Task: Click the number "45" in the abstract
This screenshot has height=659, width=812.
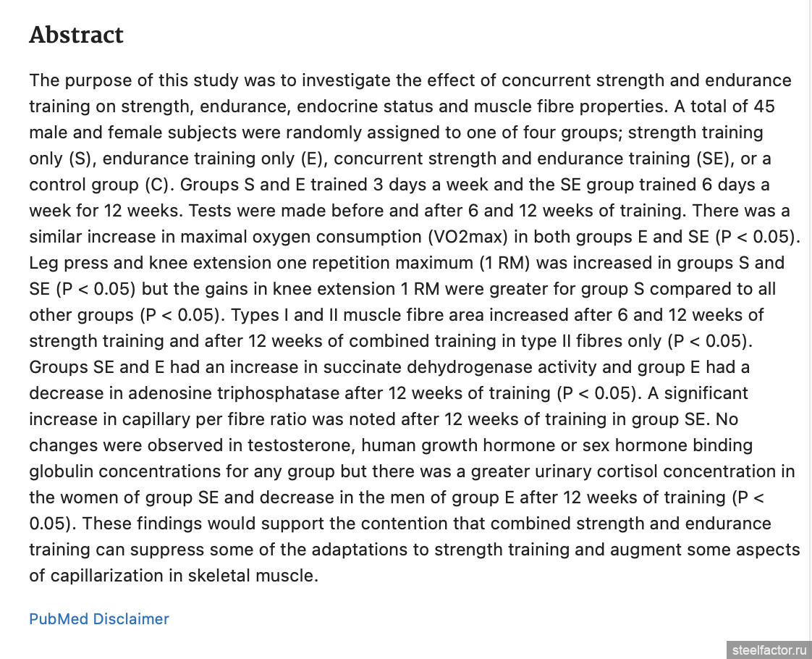Action: [x=764, y=106]
